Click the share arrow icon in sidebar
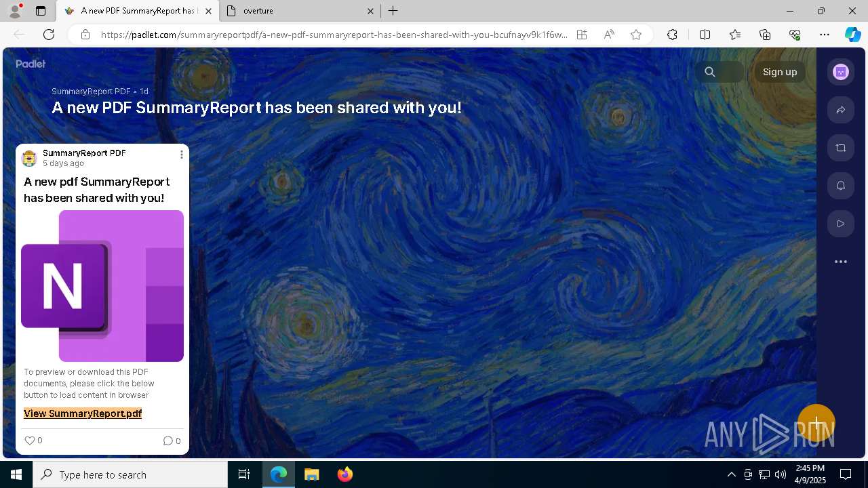Screen dimensions: 868x488 pos(841,110)
